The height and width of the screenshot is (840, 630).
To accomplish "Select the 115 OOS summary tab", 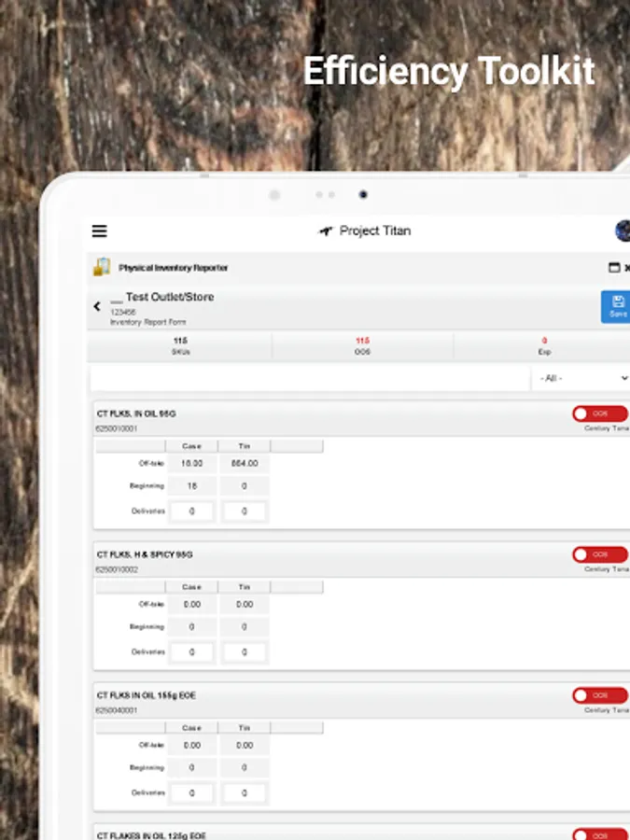I will 363,345.
